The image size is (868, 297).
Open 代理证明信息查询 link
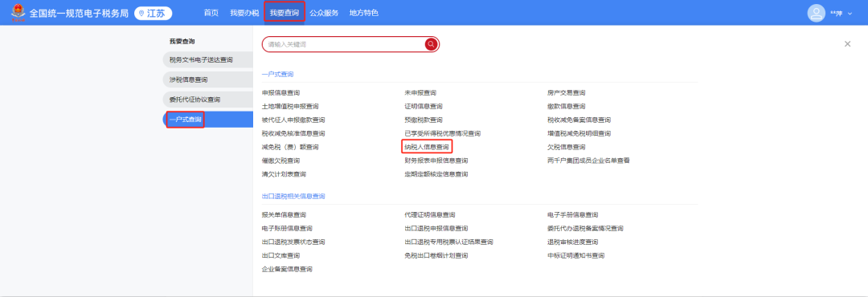(x=430, y=214)
